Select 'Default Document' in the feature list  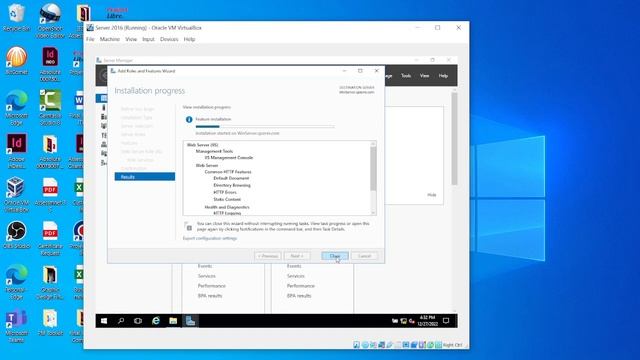(x=231, y=178)
